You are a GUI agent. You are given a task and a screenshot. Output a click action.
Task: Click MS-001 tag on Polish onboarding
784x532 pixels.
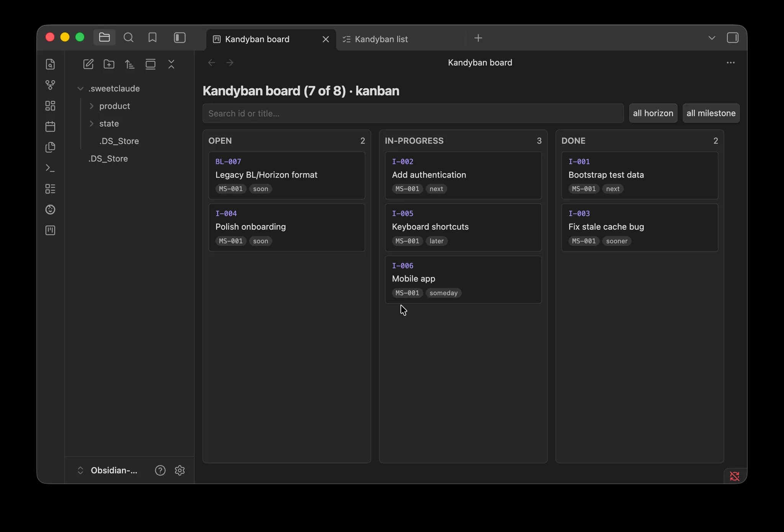(x=231, y=241)
